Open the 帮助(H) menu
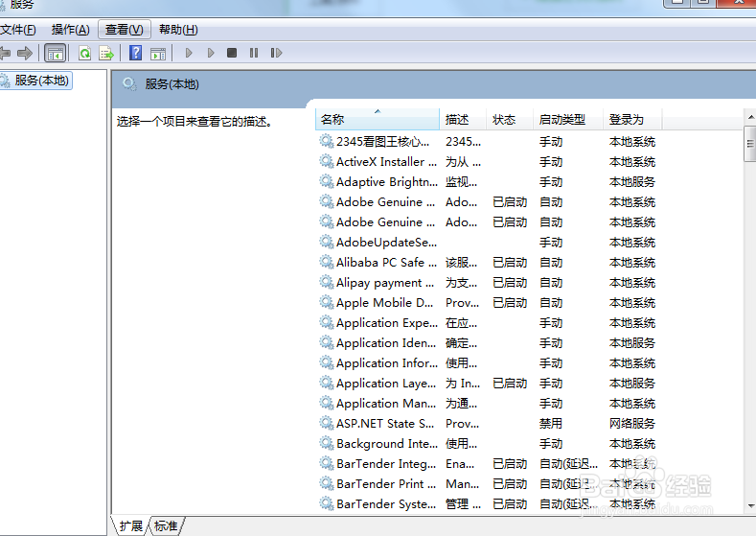The image size is (756, 536). [178, 30]
